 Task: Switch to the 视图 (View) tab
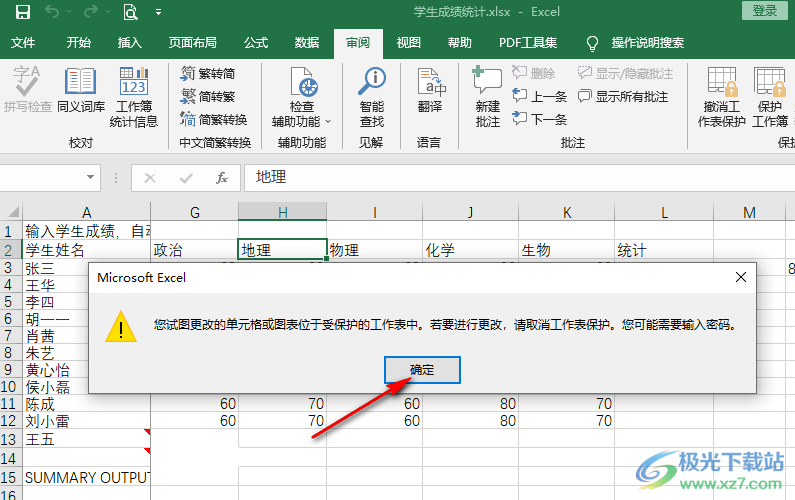408,43
